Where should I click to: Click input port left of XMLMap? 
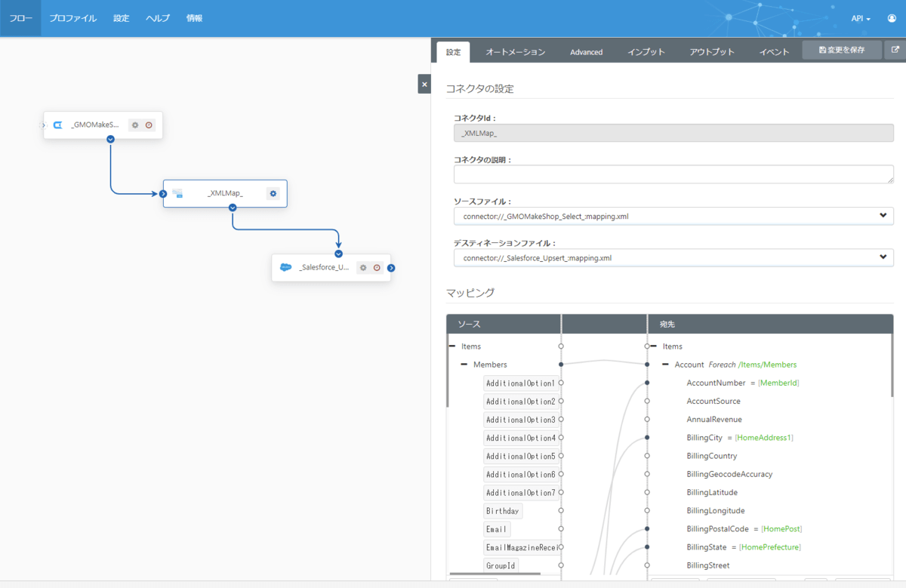coord(162,194)
